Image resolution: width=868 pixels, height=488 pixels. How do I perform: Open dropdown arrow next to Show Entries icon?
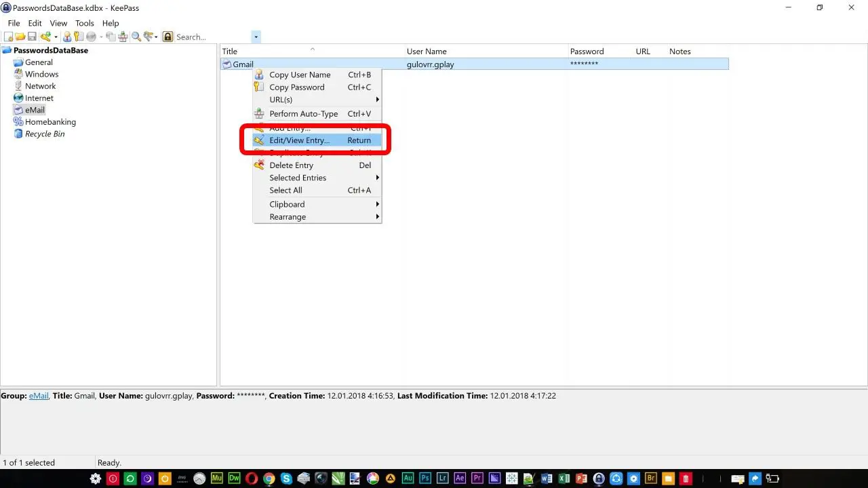[156, 37]
